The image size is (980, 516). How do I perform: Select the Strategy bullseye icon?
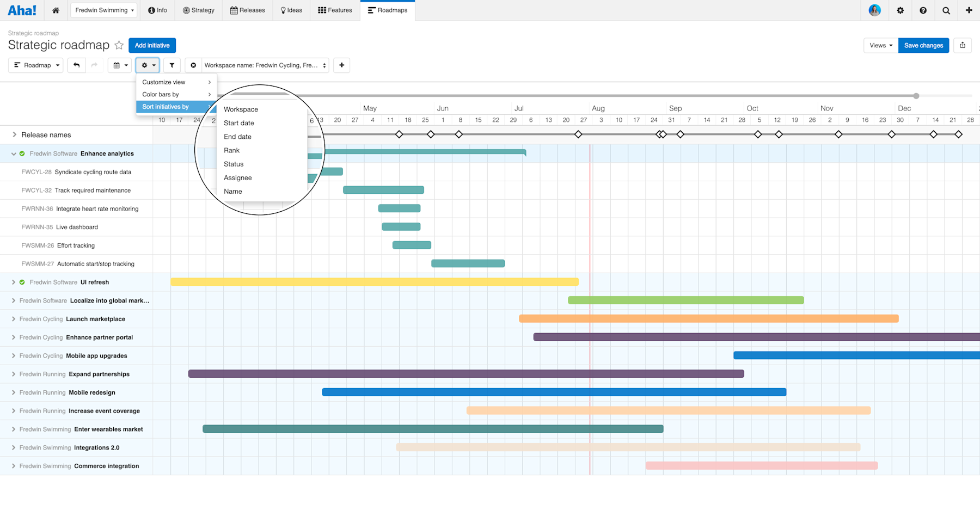pyautogui.click(x=185, y=10)
